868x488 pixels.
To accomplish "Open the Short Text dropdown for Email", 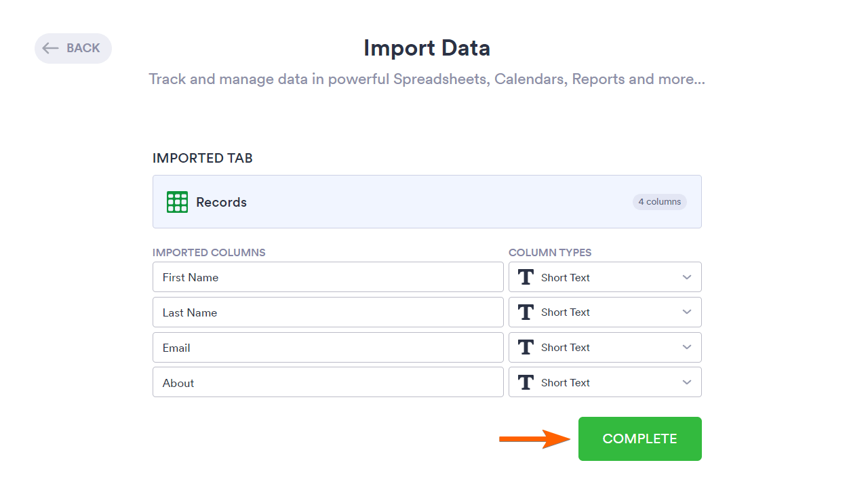I will point(604,348).
